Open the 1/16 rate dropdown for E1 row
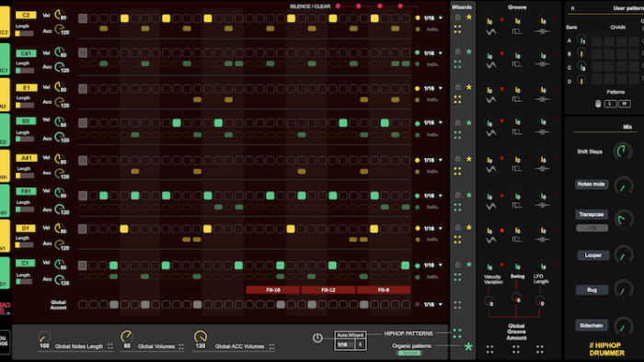Screen dimensions: 644x362 pos(433,88)
